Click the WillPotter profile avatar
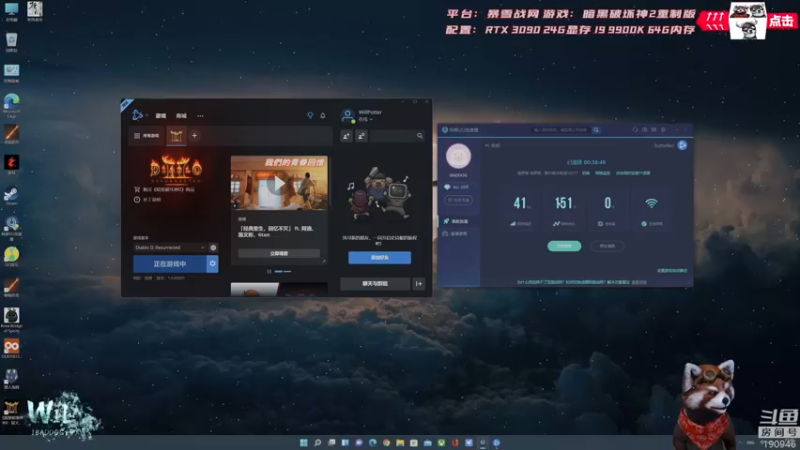 347,115
